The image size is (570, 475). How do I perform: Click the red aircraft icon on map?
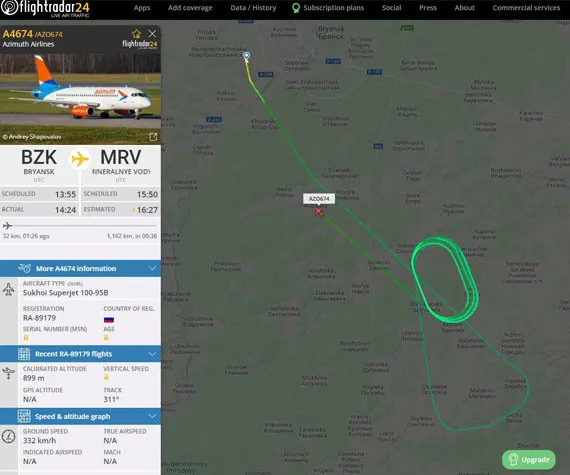[319, 211]
